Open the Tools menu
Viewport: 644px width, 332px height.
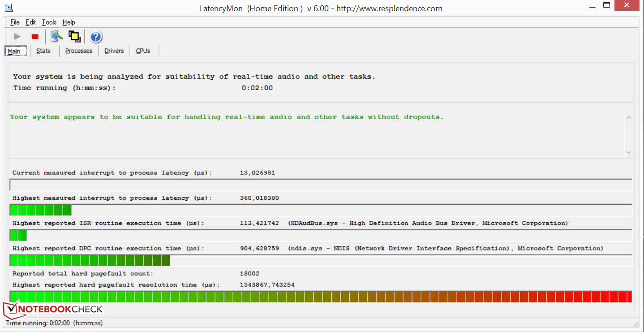pyautogui.click(x=49, y=22)
